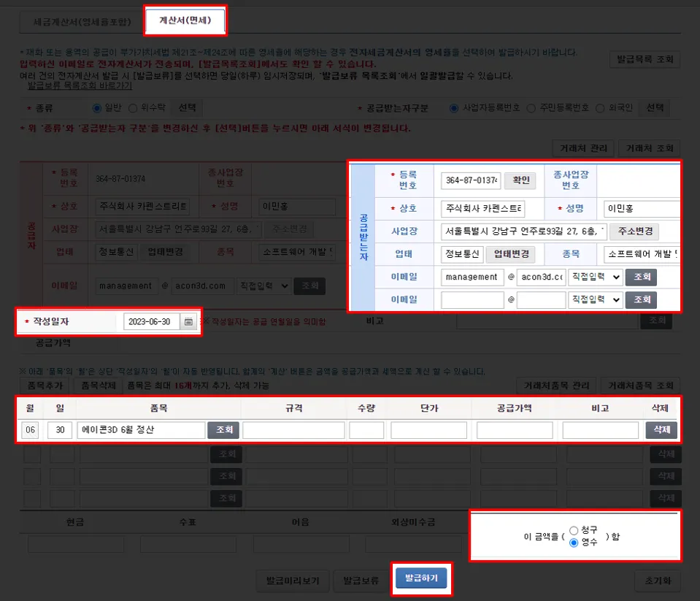The height and width of the screenshot is (601, 700).
Task: Select the 일반 radio button for 종류
Action: point(97,108)
